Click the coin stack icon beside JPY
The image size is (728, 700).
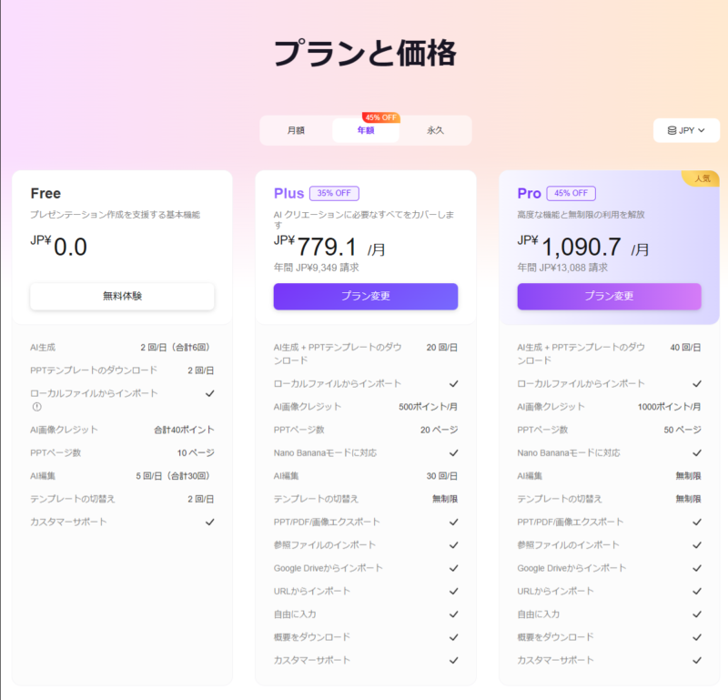coord(672,131)
